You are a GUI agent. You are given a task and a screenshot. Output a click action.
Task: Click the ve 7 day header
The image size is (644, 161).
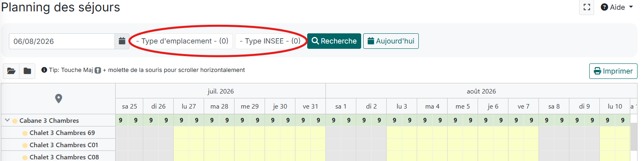[x=523, y=107]
